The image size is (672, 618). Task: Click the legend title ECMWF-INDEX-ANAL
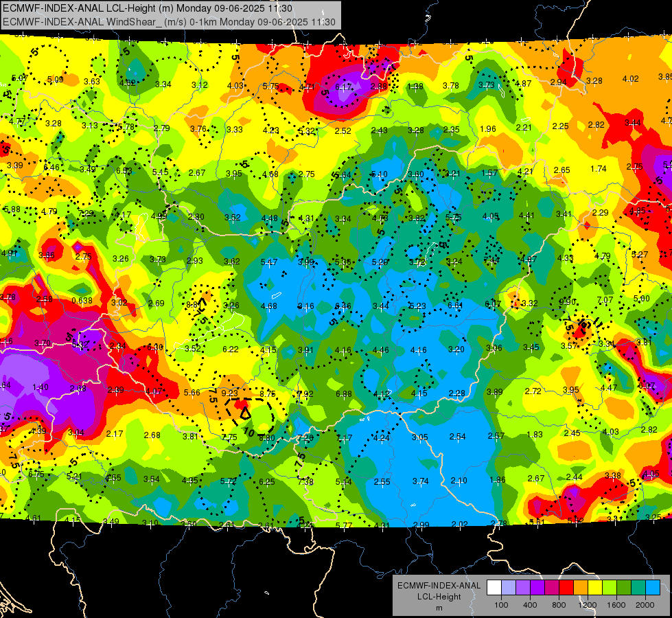click(x=439, y=586)
